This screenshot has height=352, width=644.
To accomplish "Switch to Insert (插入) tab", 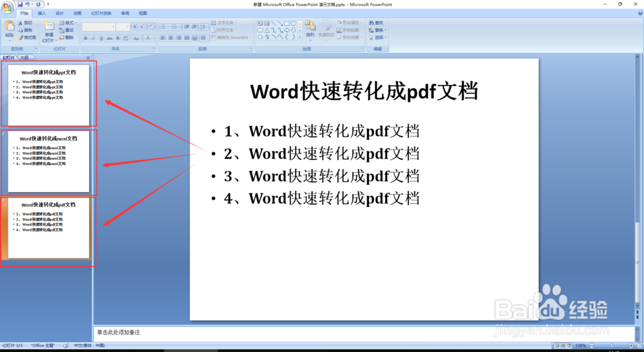I will [42, 13].
